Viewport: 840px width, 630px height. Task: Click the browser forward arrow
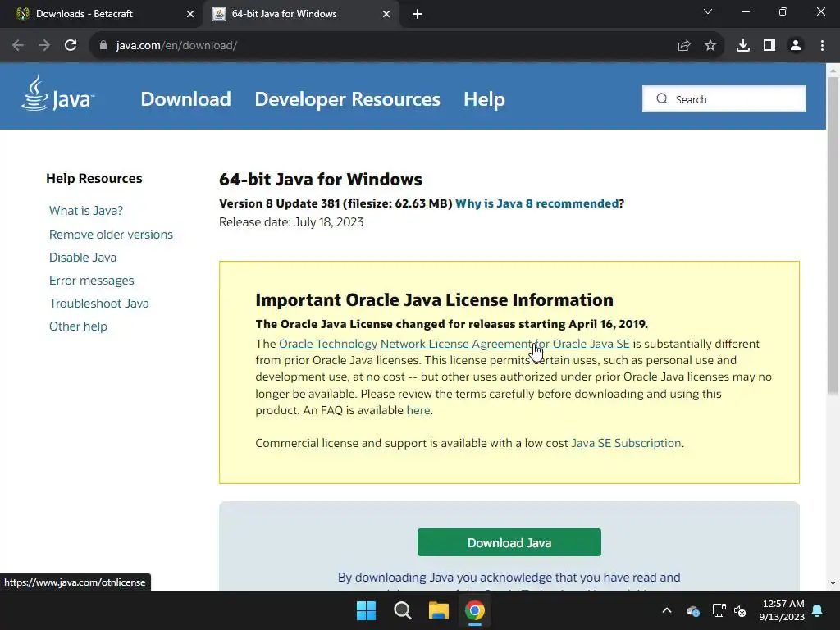tap(44, 46)
